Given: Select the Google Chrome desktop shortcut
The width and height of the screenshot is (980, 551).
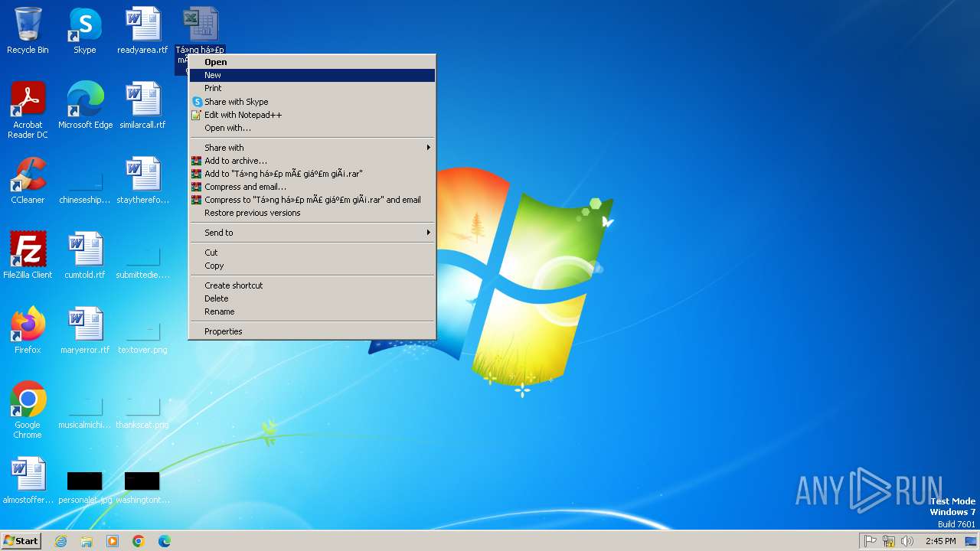Looking at the screenshot, I should tap(28, 410).
